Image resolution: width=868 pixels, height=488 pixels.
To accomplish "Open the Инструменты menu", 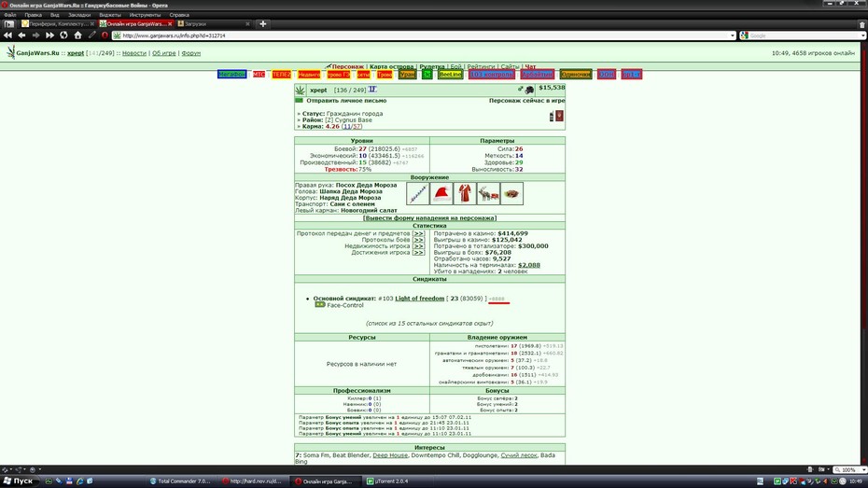I will [145, 15].
